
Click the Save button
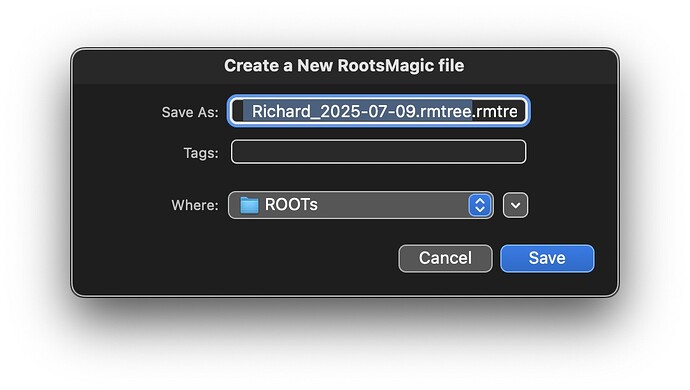(547, 258)
